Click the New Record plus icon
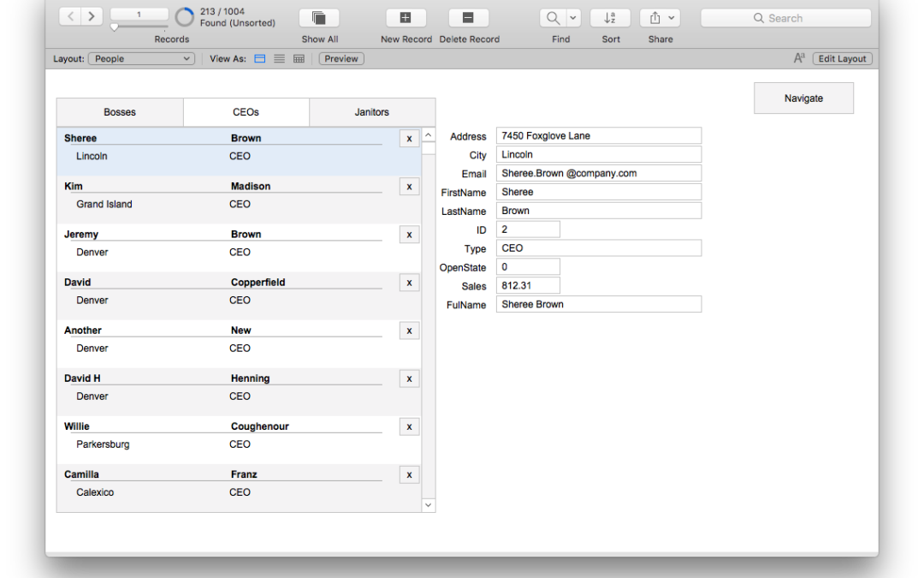 pyautogui.click(x=406, y=18)
